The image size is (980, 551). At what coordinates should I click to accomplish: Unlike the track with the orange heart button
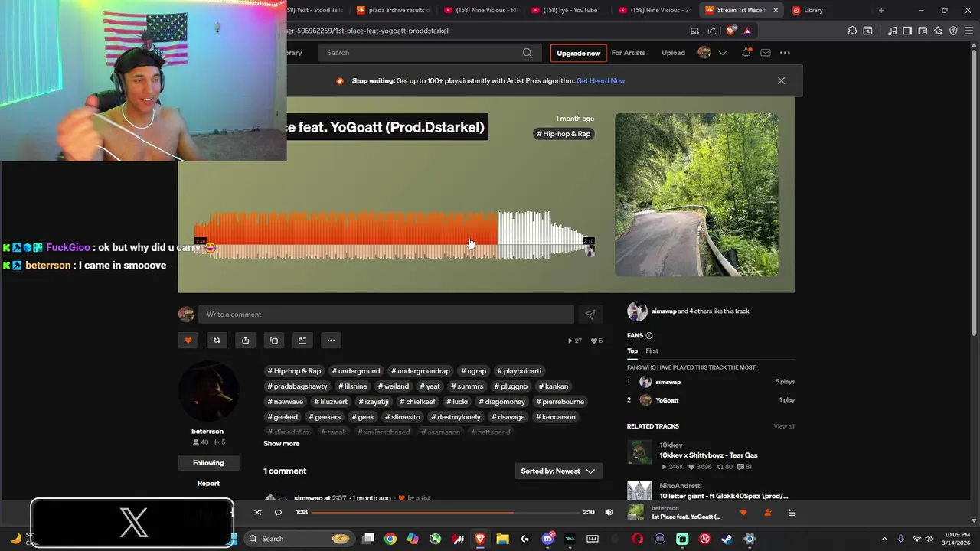[x=188, y=341]
